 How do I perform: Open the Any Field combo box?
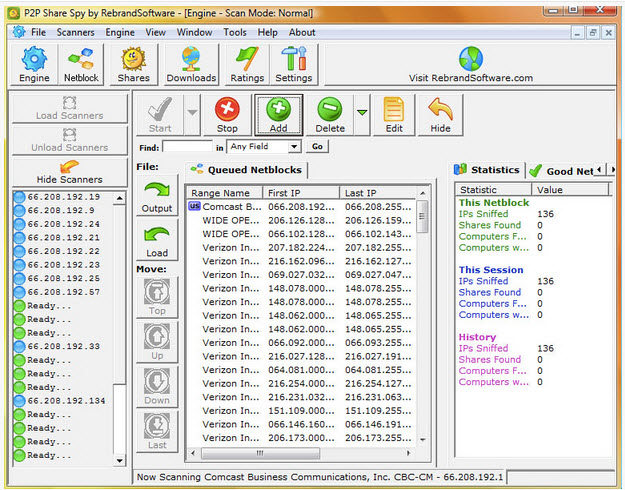263,147
